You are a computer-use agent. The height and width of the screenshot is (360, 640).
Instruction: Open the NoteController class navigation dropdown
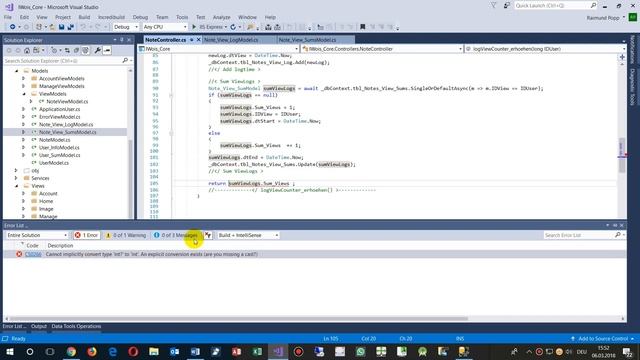[382, 49]
